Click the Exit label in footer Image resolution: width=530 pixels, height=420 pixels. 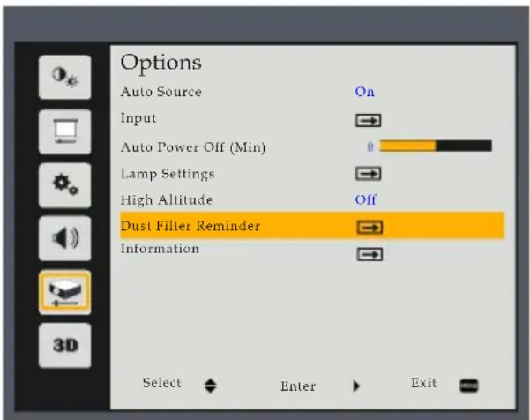[x=423, y=383]
